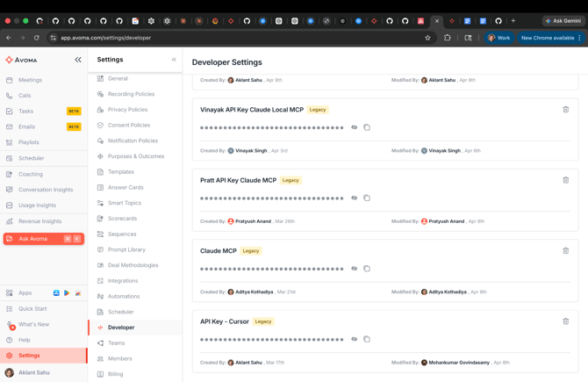The width and height of the screenshot is (588, 382).
Task: Reload the page in Chrome
Action: [x=36, y=38]
